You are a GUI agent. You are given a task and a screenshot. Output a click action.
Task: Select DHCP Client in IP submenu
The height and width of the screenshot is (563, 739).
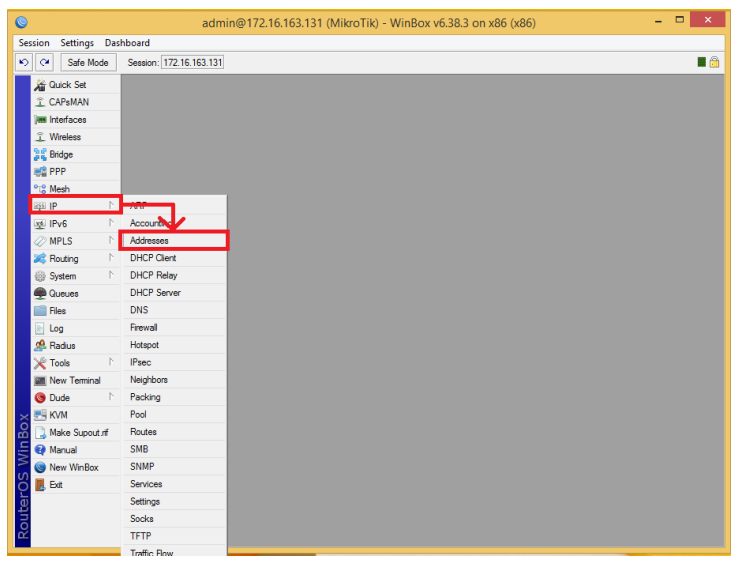[x=174, y=258]
